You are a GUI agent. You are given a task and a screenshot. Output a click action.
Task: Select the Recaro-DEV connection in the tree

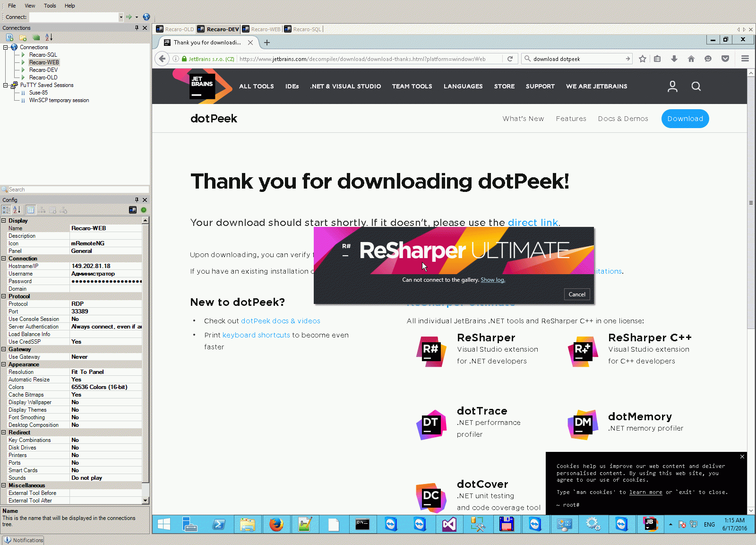click(43, 70)
